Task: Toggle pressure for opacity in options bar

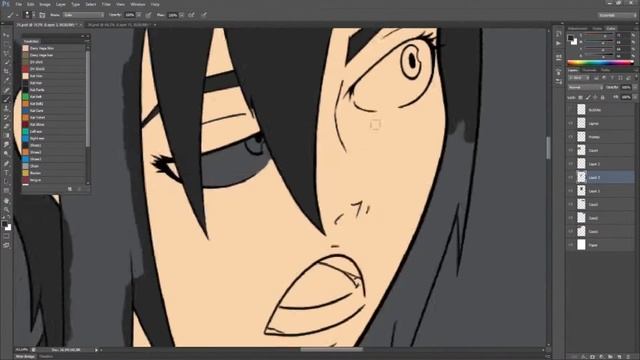Action: 149,15
